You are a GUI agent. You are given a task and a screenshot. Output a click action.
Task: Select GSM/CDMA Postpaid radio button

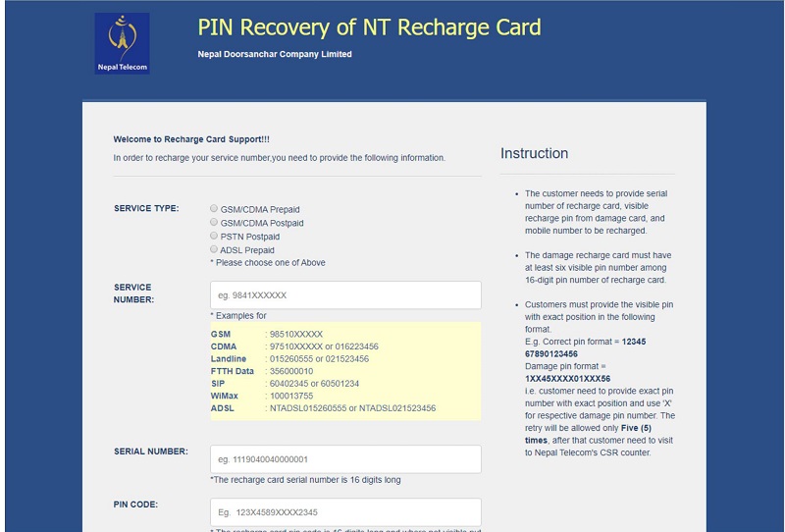click(214, 222)
